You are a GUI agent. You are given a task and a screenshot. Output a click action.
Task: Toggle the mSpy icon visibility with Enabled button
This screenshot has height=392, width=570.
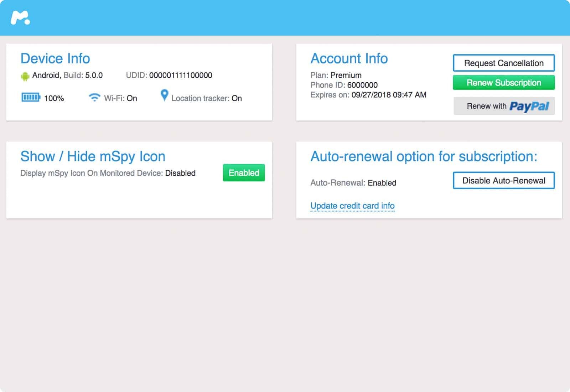[244, 172]
